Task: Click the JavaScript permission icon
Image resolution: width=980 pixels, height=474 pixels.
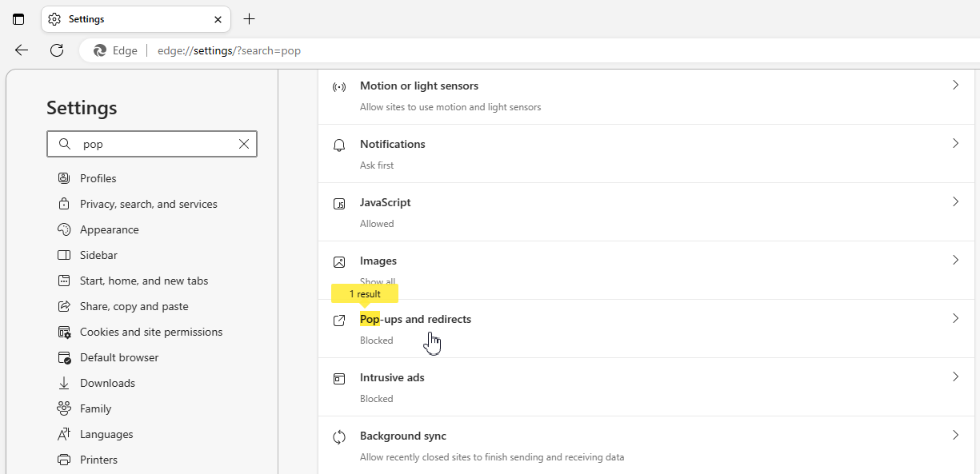Action: coord(339,204)
